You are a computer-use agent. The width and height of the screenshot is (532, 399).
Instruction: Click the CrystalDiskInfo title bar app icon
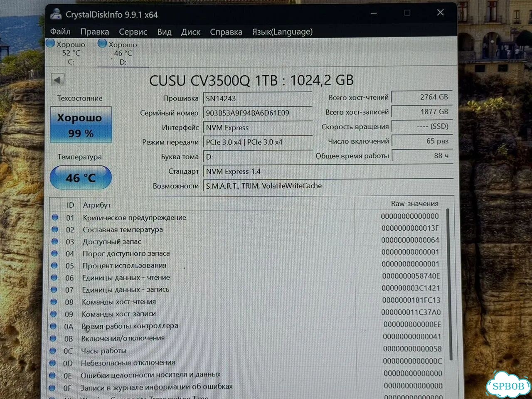[x=56, y=14]
